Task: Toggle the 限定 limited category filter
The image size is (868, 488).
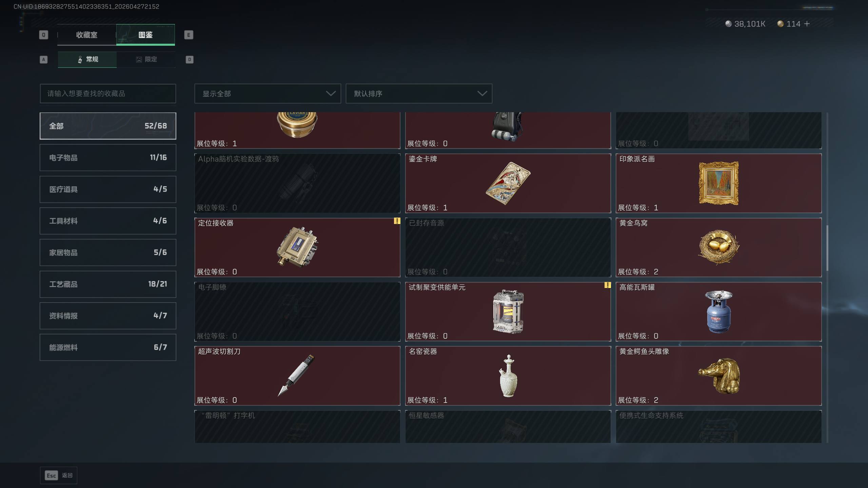Action: [146, 60]
